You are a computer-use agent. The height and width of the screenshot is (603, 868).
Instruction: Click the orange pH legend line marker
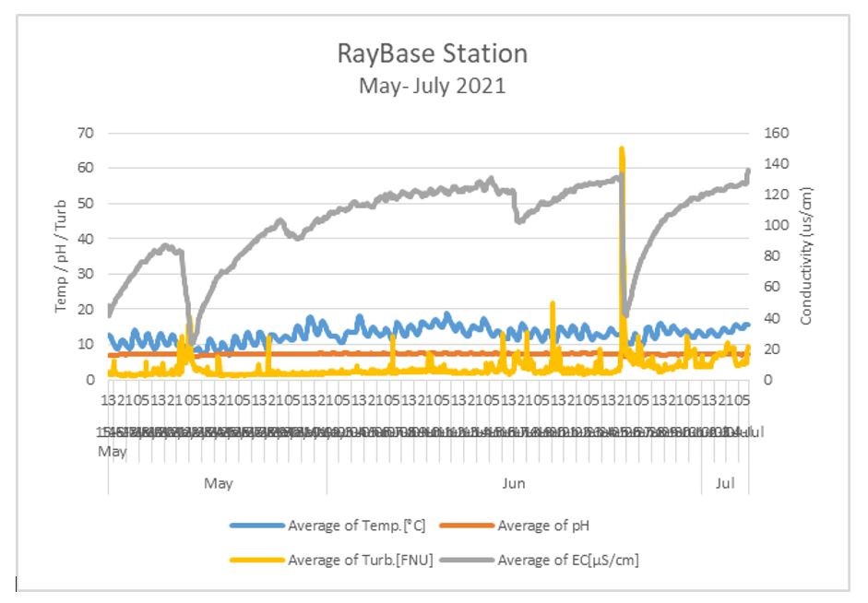click(x=466, y=526)
